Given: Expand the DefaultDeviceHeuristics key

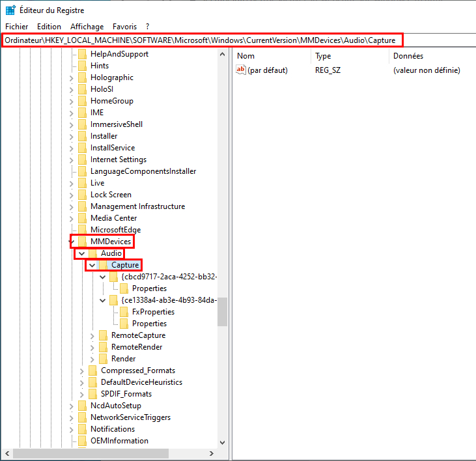Looking at the screenshot, I should coord(81,383).
